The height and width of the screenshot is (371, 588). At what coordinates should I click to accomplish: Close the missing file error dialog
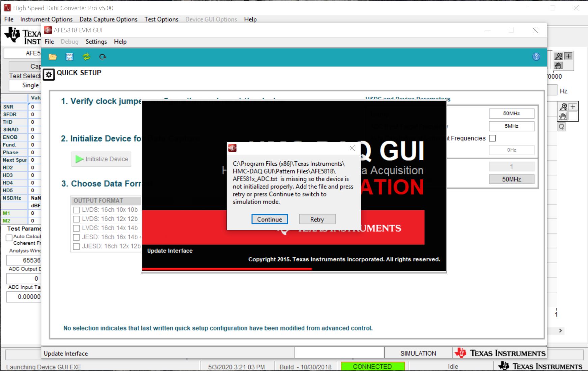pos(352,148)
